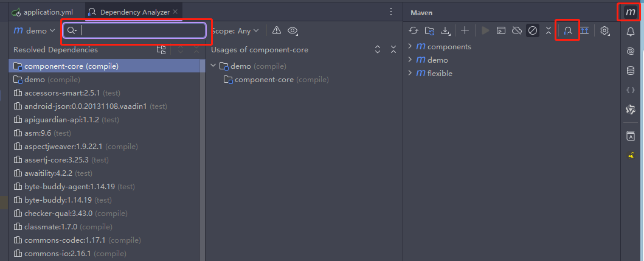Toggle the skip tests mode button
Viewport: 644px width, 261px height.
[x=533, y=30]
